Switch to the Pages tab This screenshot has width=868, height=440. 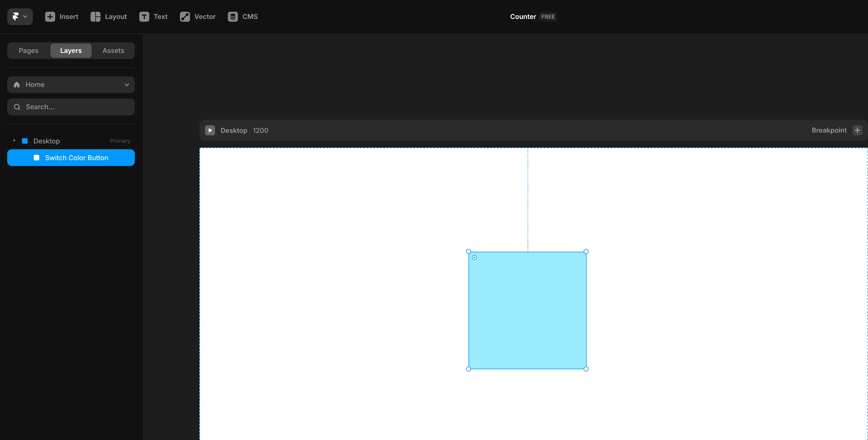29,50
